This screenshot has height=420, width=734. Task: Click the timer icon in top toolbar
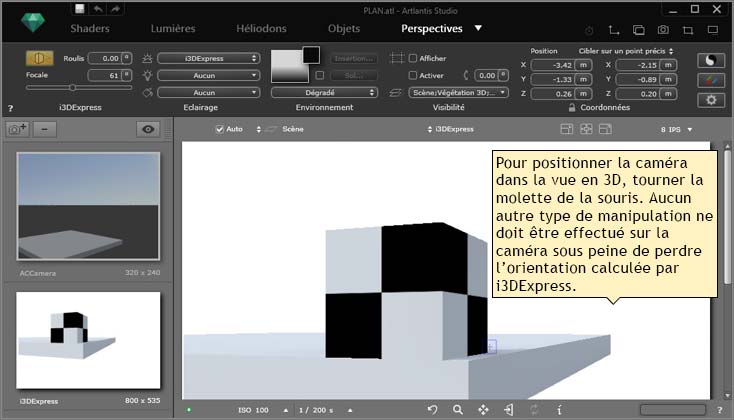(x=589, y=30)
